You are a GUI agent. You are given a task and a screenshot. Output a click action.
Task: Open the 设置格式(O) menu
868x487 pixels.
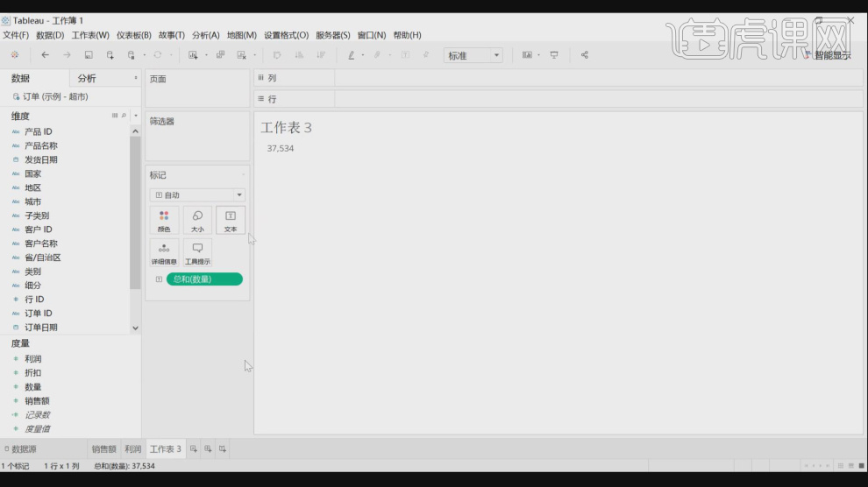[x=286, y=35]
